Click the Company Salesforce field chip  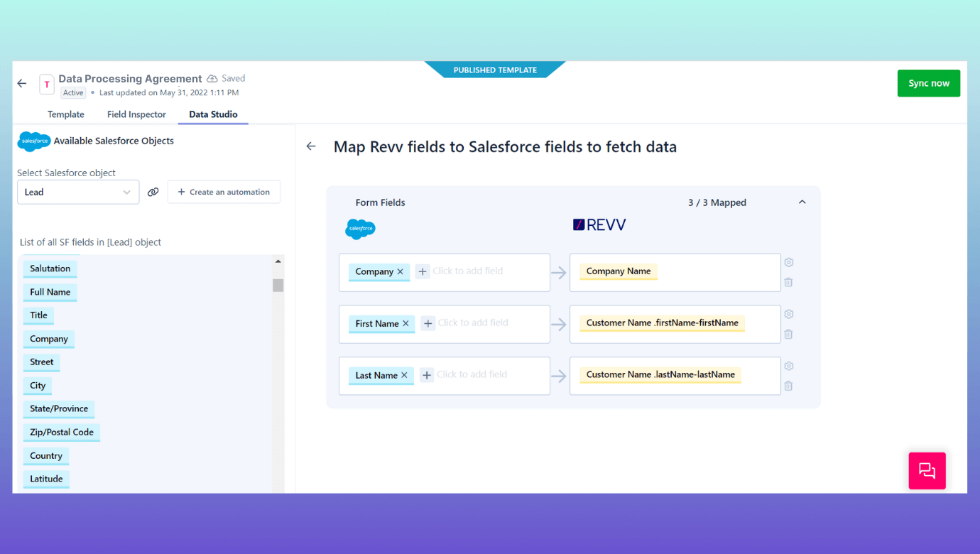coord(379,272)
